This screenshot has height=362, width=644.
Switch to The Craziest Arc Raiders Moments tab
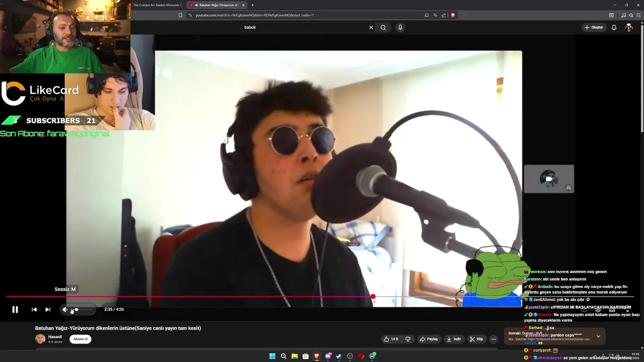click(157, 5)
